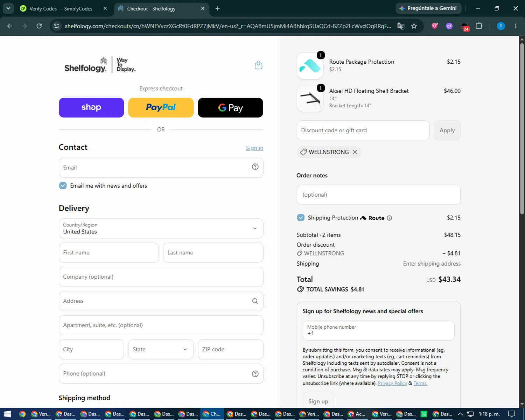Focus the ZIP code field
525x420 pixels.
pyautogui.click(x=230, y=349)
